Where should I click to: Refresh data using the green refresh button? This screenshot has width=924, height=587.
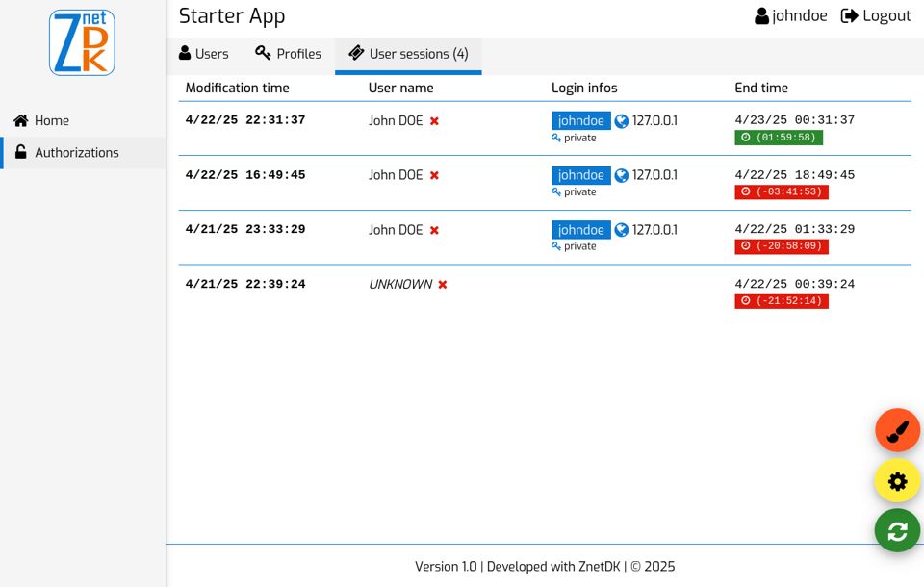(897, 530)
